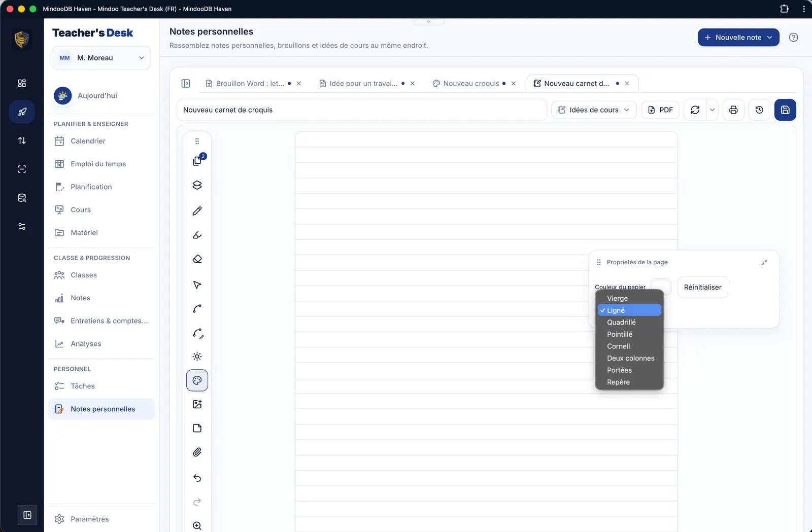Redo the last action
The height and width of the screenshot is (532, 812).
[197, 502]
